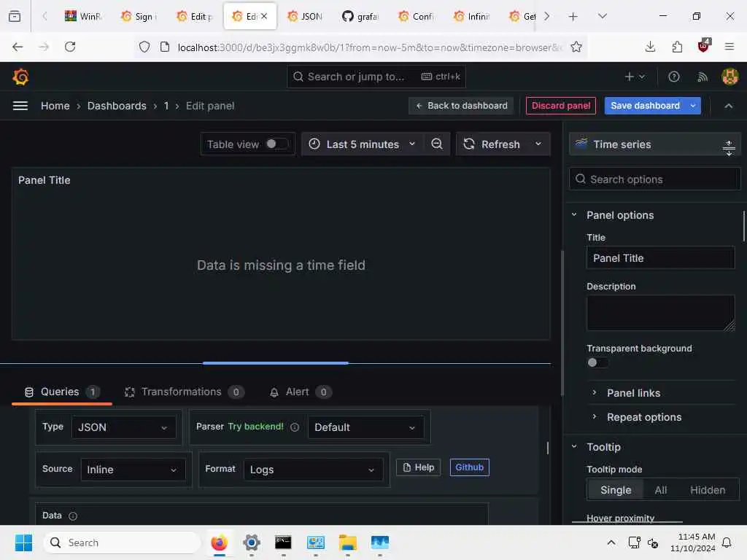Select All tooltip mode
The image size is (747, 560).
660,489
